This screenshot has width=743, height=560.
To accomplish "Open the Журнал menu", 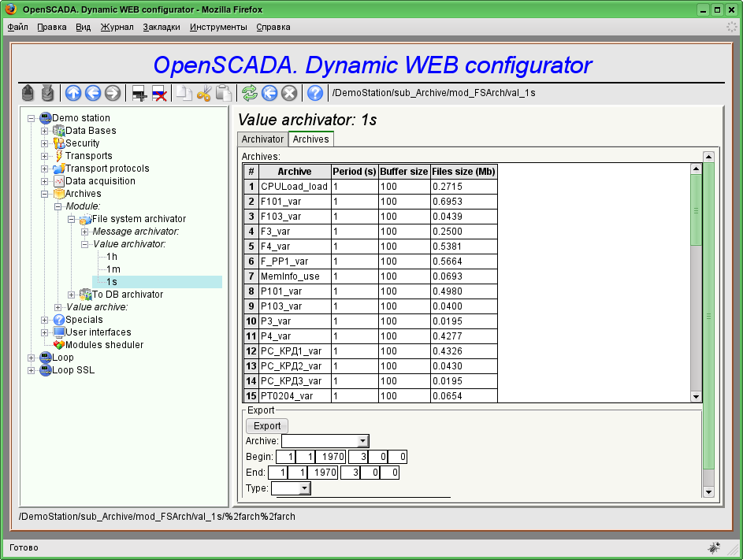I will click(117, 27).
